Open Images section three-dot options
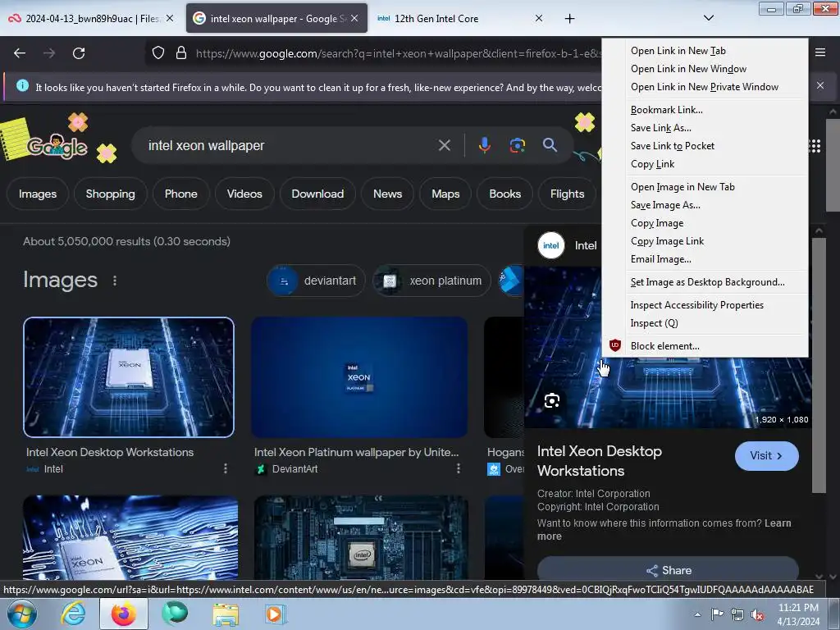This screenshot has width=840, height=630. (115, 281)
